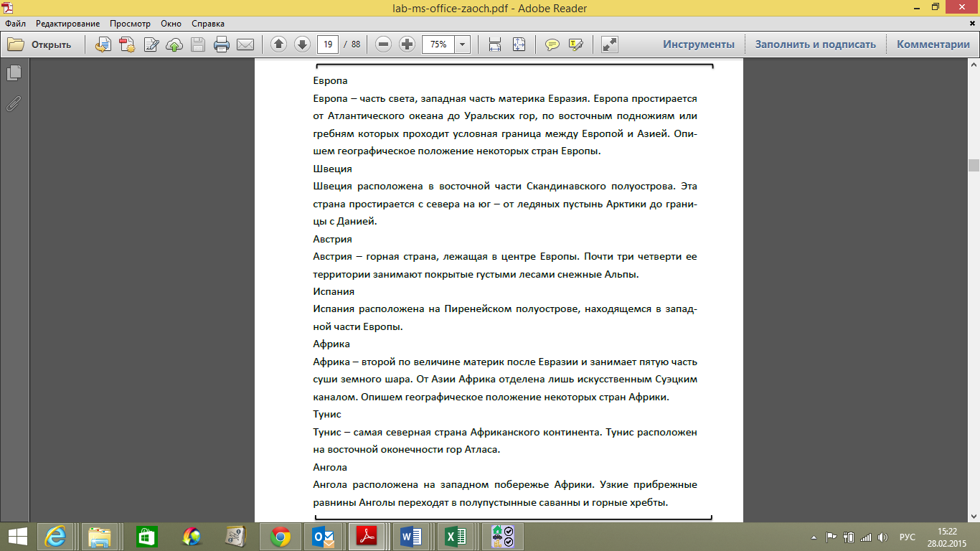
Task: Print the document using printer icon
Action: tap(222, 44)
